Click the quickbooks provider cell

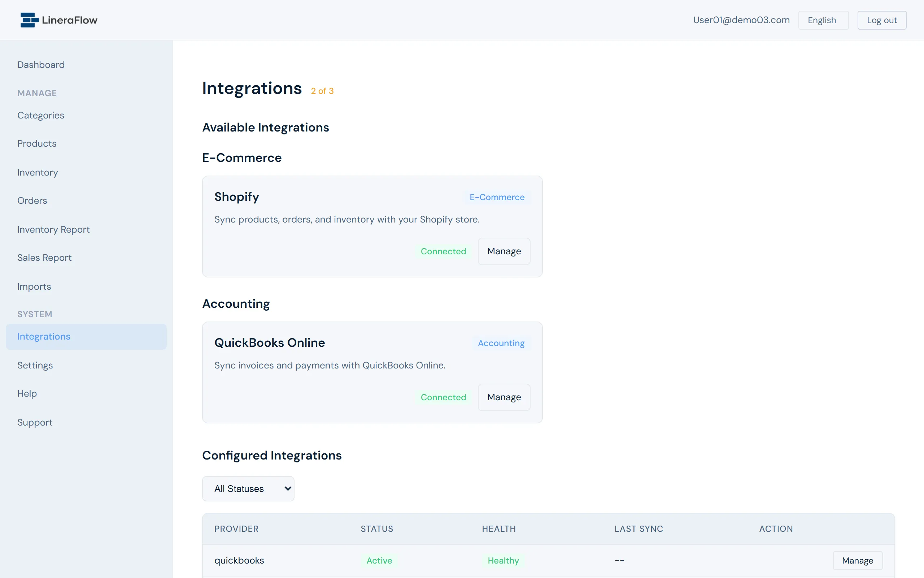click(x=239, y=560)
